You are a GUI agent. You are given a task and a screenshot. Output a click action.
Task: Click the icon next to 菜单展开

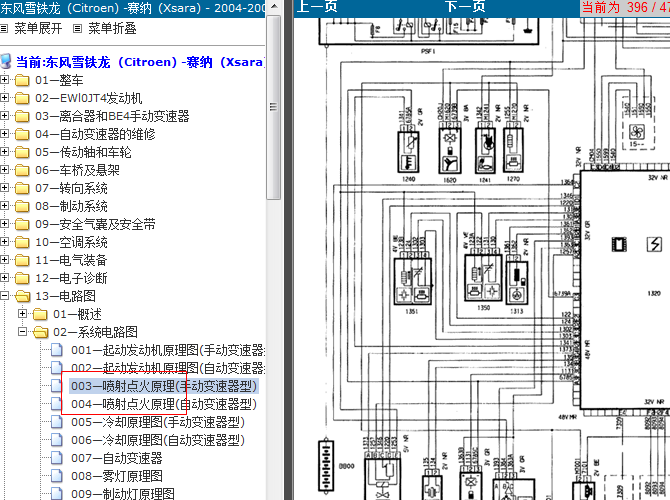pos(4,29)
